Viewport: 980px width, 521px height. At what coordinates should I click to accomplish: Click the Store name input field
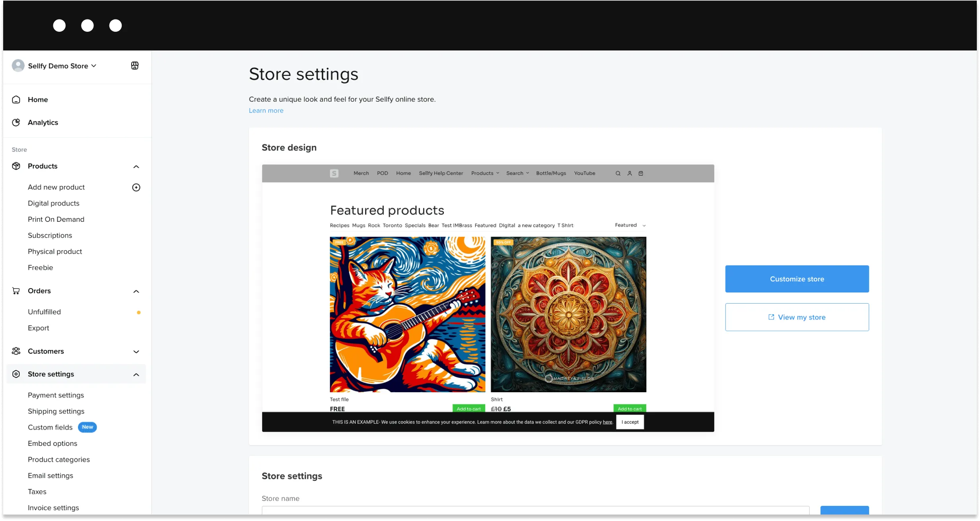(x=535, y=510)
